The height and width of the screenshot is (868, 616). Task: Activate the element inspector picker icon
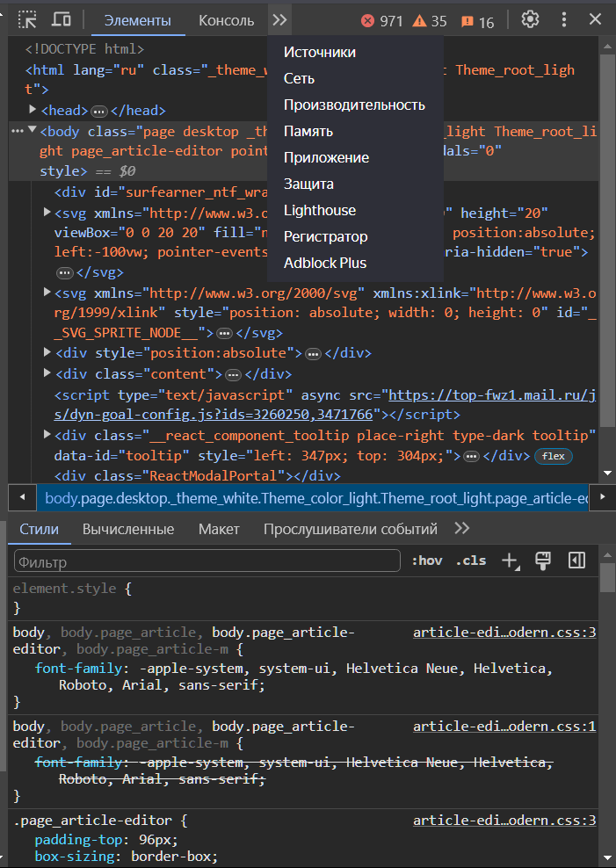[27, 20]
